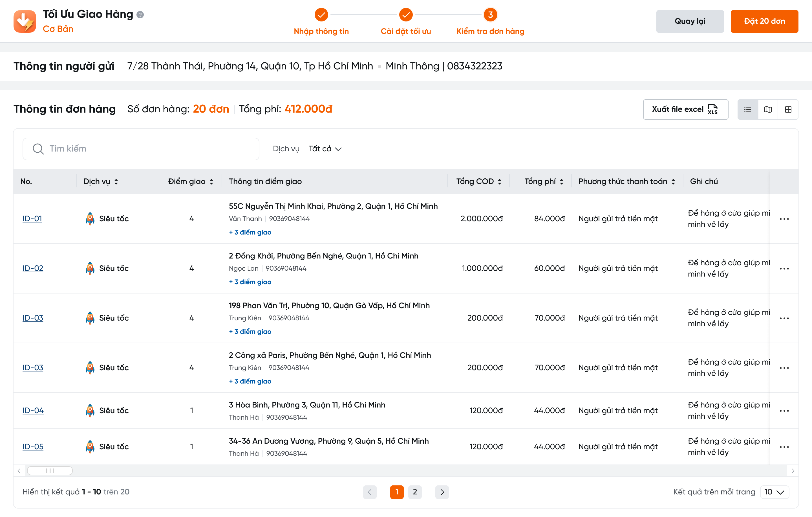Screen dimensions: 812x517
Task: Switch to list view icon
Action: click(748, 109)
